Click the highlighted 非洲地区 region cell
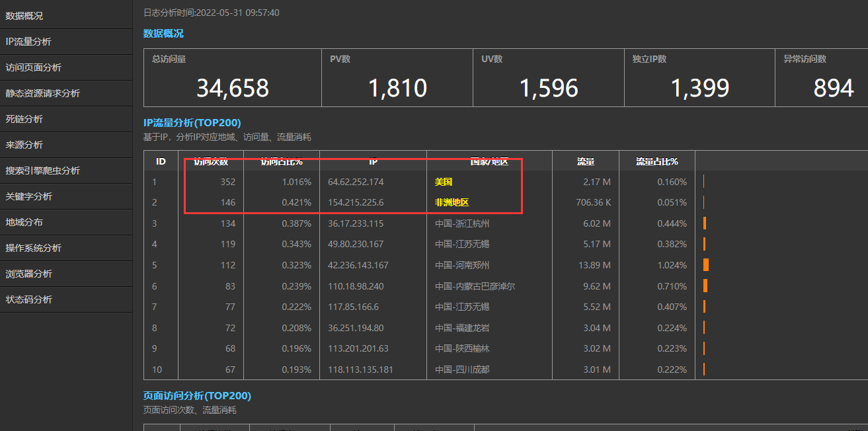Viewport: 868px width, 431px height. coord(452,203)
